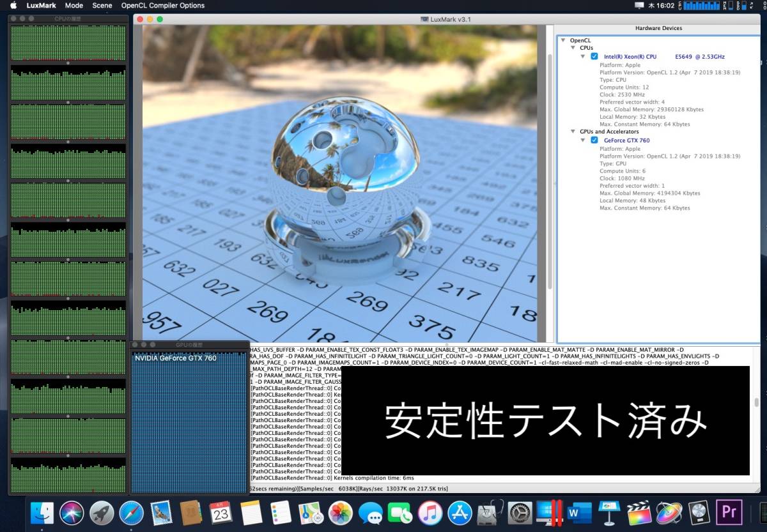Click GPU history window title bar
The image size is (767, 532).
pyautogui.click(x=190, y=345)
